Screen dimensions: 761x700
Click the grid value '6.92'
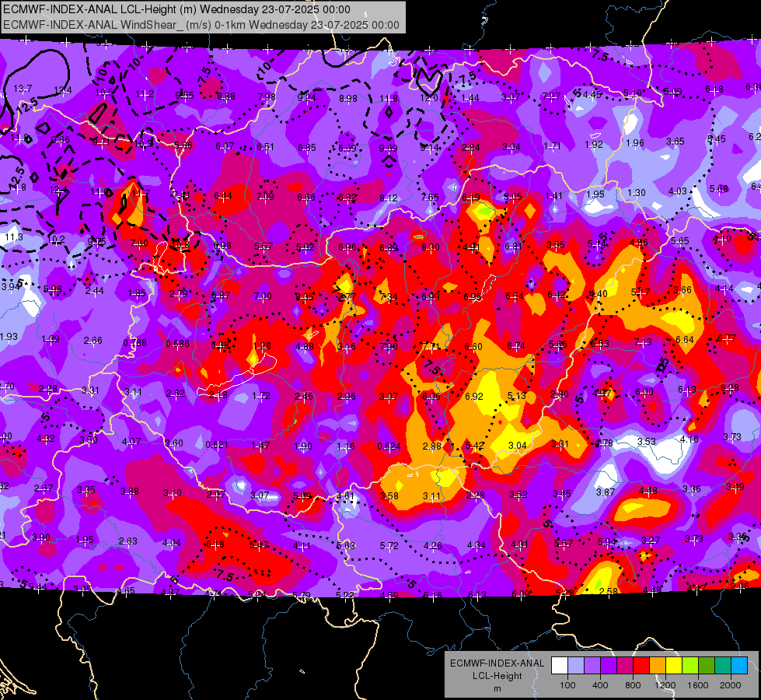click(x=473, y=397)
